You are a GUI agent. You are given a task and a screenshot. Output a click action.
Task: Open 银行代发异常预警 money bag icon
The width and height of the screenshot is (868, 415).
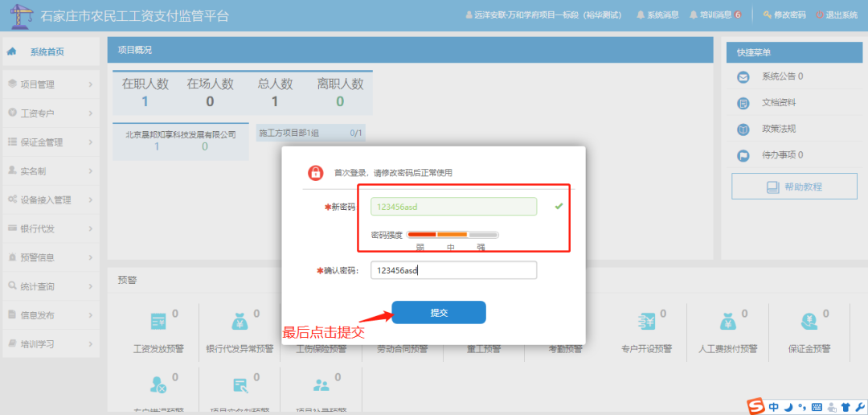coord(240,321)
